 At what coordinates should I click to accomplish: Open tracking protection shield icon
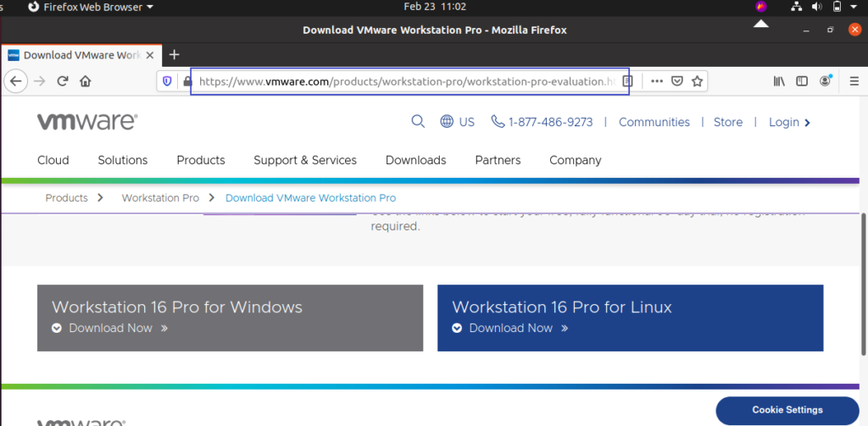(167, 81)
